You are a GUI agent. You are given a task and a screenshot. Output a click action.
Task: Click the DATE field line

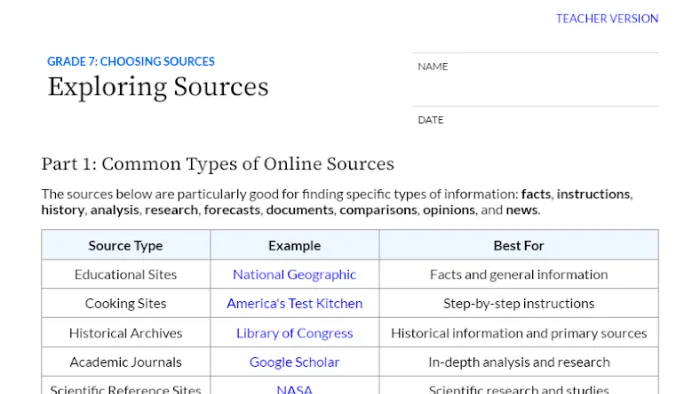[535, 120]
